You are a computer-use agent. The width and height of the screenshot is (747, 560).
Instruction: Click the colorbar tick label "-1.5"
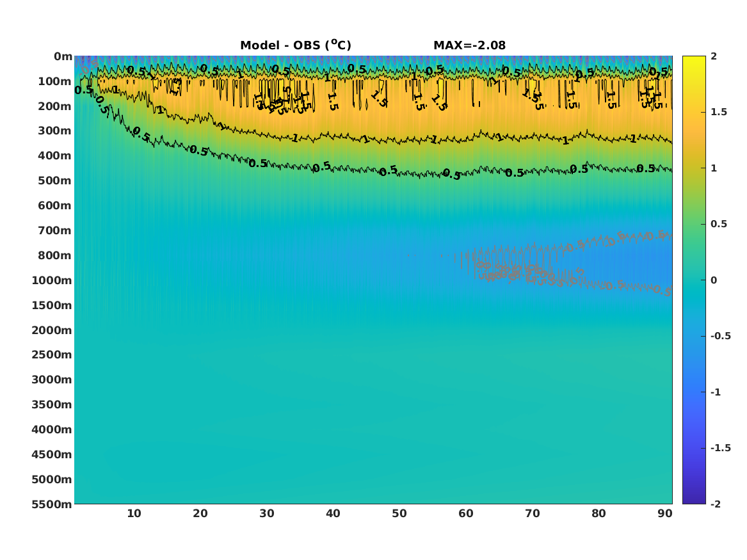(720, 448)
